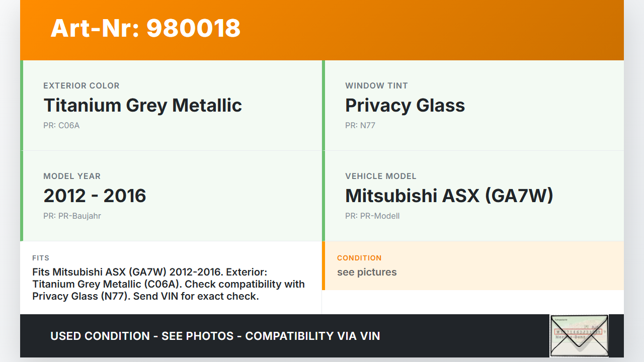The height and width of the screenshot is (362, 644).
Task: Click the empty area beside Art-Nr header
Action: pyautogui.click(x=428, y=29)
